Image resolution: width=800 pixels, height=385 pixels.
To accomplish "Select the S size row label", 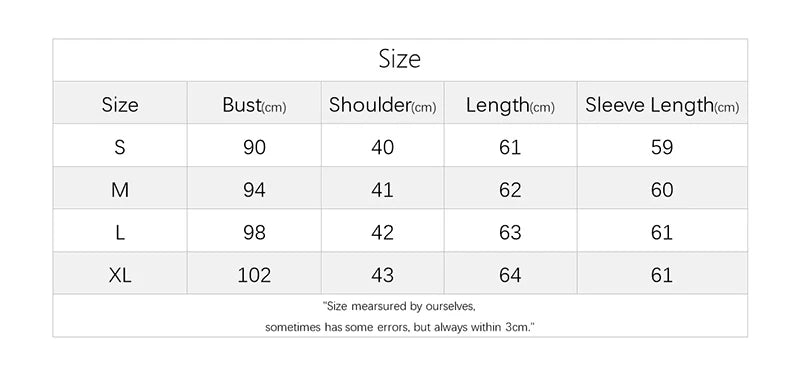I will 120,147.
